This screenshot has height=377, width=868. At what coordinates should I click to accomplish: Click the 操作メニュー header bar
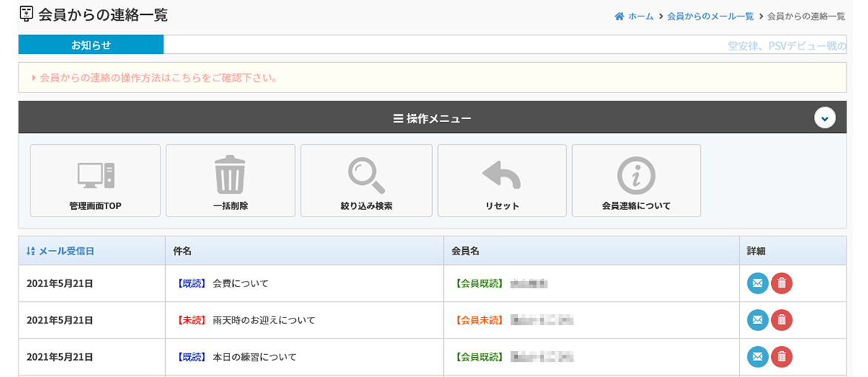coord(431,118)
